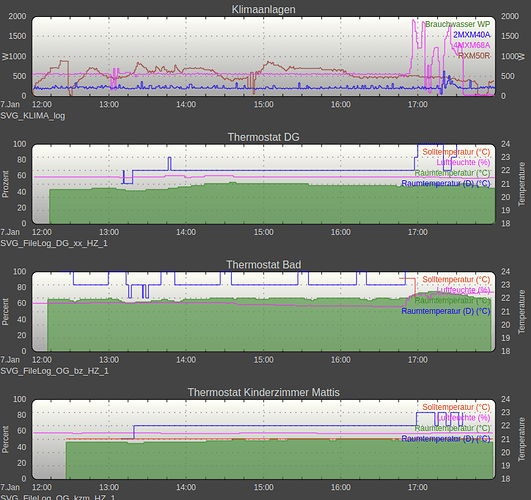Select Solltemperatur legend in Kinderzimmer Mattis chart

click(x=456, y=407)
